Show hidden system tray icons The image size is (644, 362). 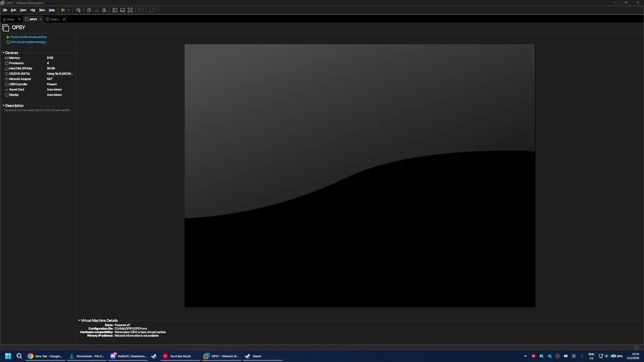[x=525, y=356]
